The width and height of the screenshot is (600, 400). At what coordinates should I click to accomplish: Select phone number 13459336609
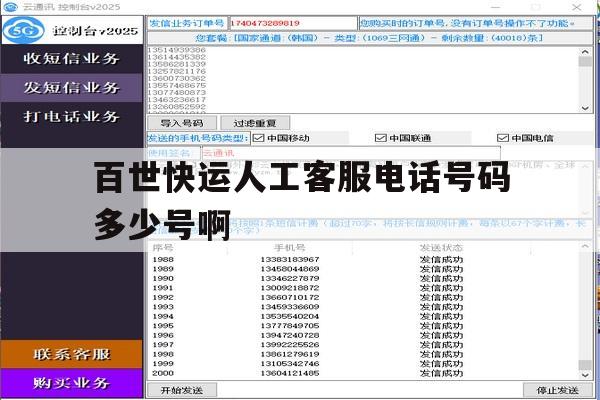290,307
